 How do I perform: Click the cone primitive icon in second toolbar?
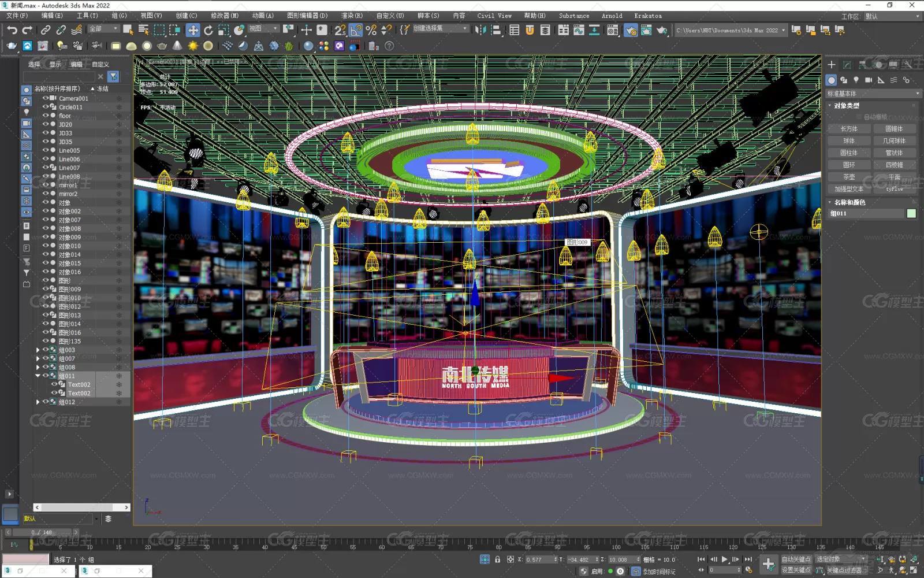177,46
